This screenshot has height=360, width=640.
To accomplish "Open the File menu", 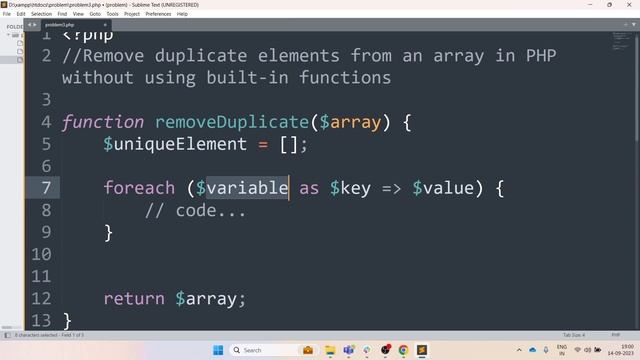I will (x=7, y=14).
